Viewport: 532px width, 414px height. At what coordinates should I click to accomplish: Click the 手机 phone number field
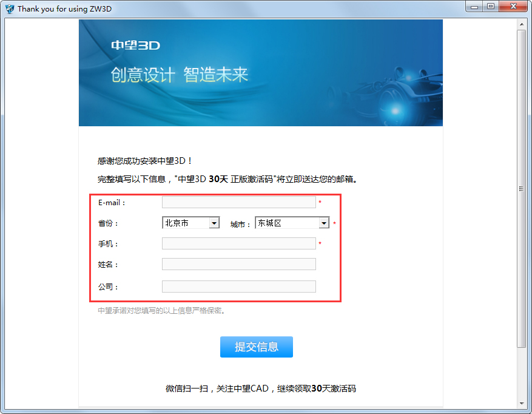239,243
